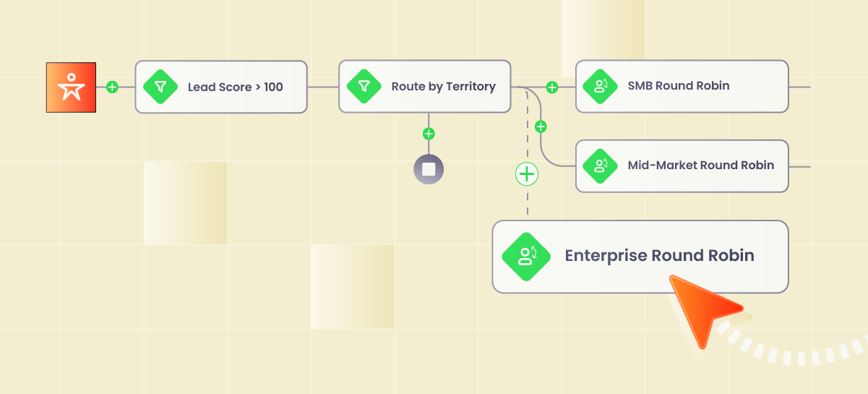Select the "Lead Score > 100" label text
868x394 pixels.
235,87
